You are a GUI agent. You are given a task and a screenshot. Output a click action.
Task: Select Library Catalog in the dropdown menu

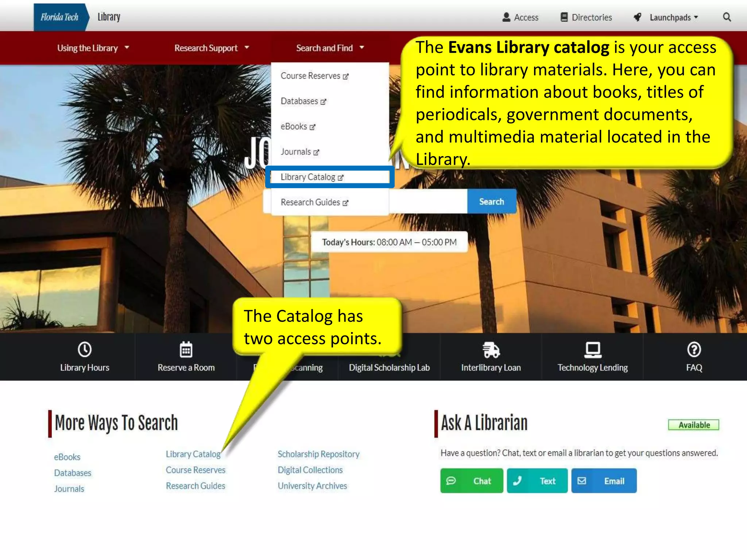pos(308,177)
